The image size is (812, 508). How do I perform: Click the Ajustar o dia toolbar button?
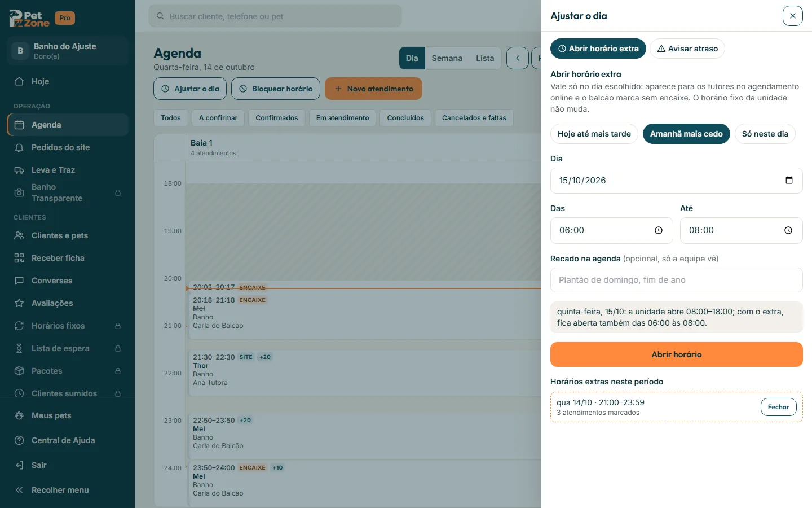point(190,89)
